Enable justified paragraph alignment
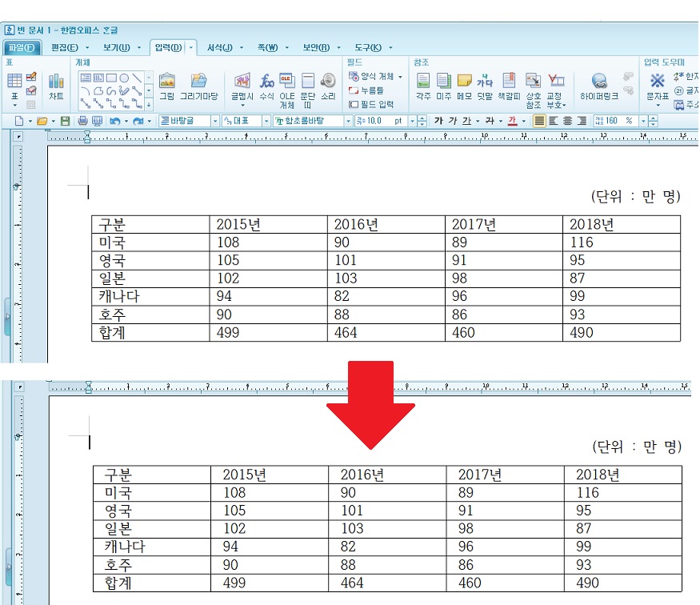 (539, 121)
